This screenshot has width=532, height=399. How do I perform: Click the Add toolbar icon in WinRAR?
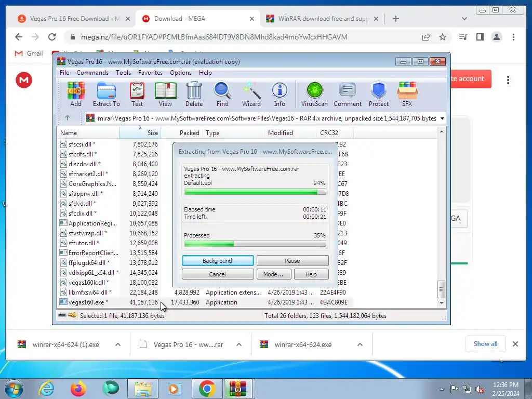(x=76, y=95)
